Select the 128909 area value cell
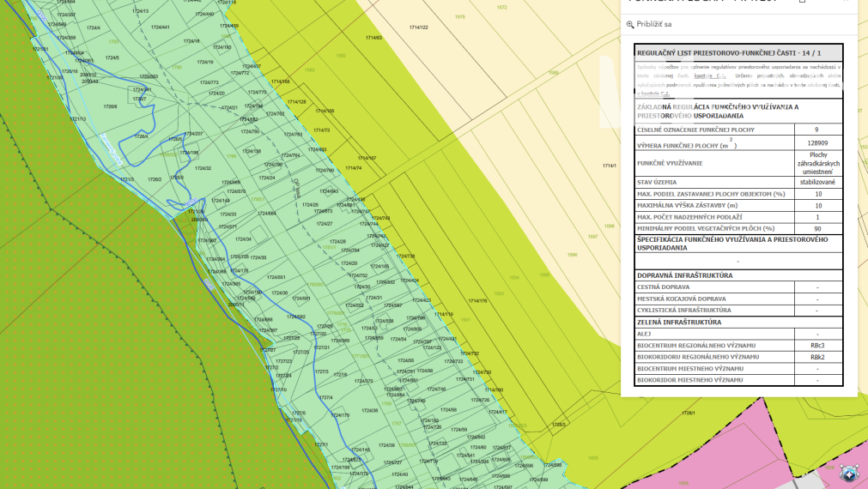The height and width of the screenshot is (489, 868). [818, 143]
